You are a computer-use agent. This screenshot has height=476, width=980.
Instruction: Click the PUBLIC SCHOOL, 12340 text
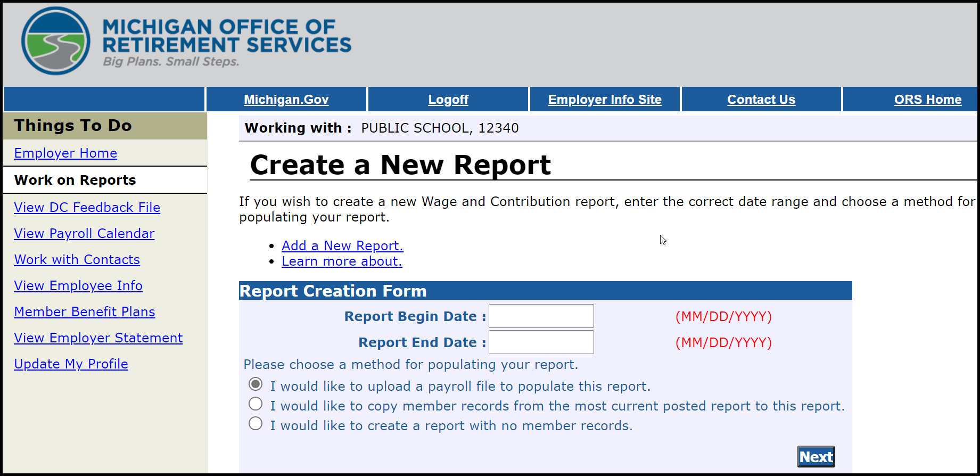pyautogui.click(x=440, y=128)
